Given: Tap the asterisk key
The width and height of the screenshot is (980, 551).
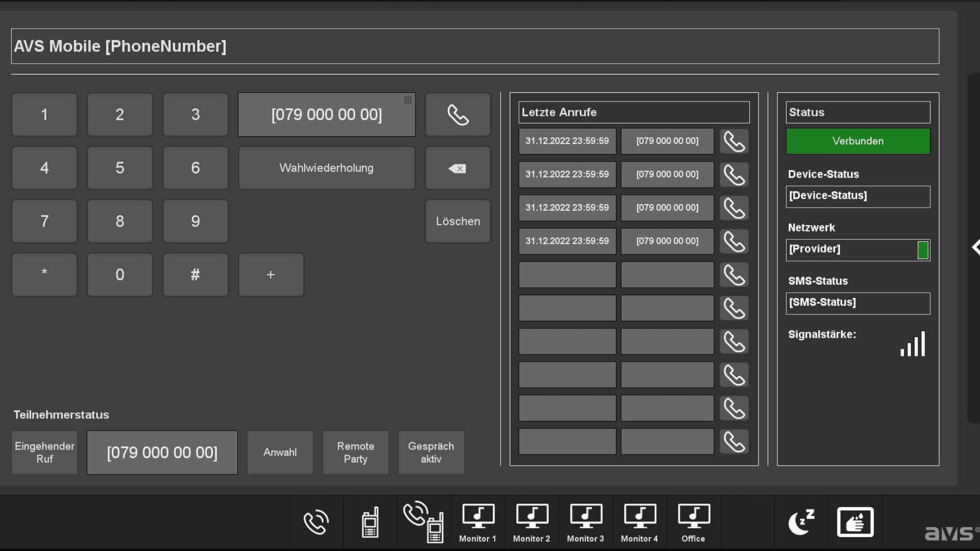Looking at the screenshot, I should tap(44, 274).
